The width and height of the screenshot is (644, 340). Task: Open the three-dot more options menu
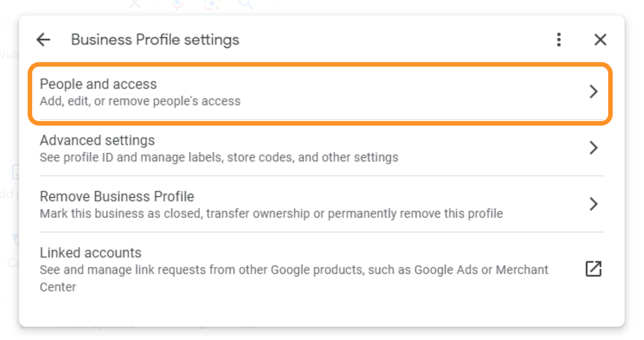tap(559, 40)
